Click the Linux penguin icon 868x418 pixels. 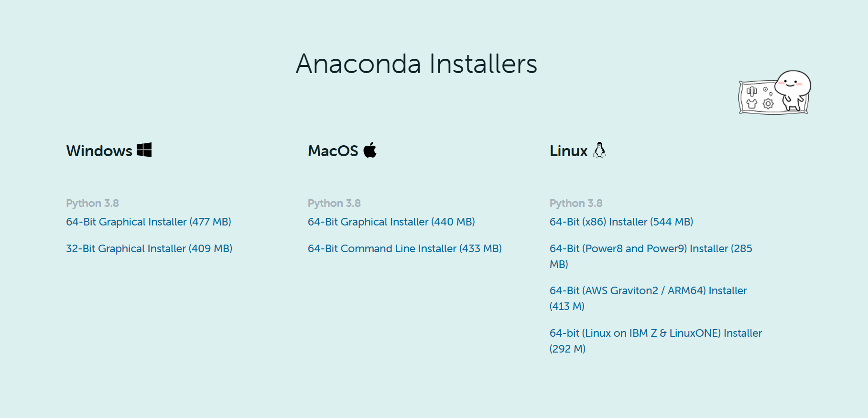(599, 150)
